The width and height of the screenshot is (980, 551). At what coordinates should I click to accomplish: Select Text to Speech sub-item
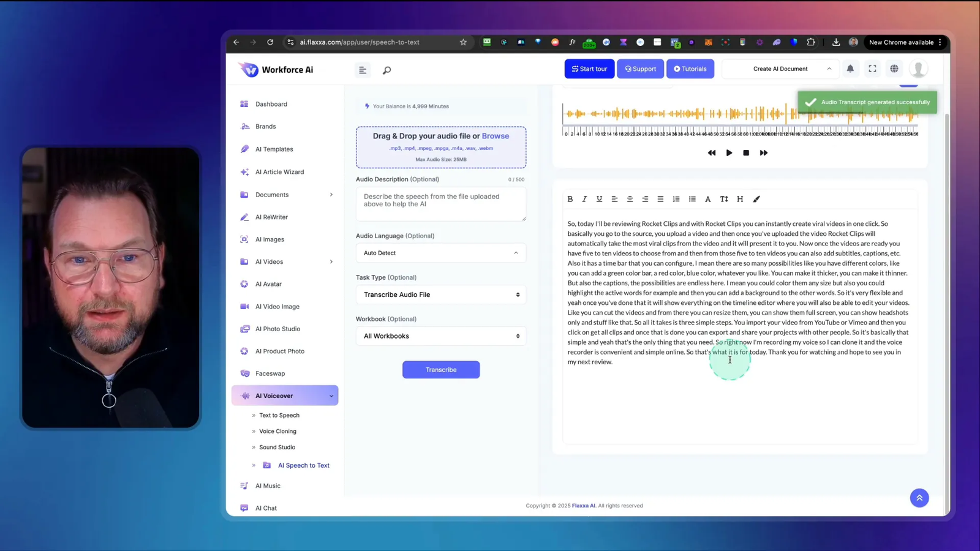[x=279, y=415]
